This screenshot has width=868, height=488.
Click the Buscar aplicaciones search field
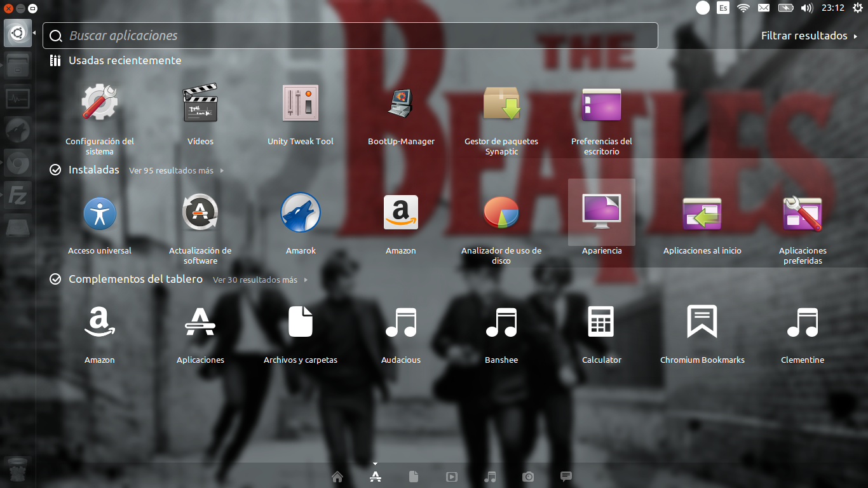[x=349, y=36]
